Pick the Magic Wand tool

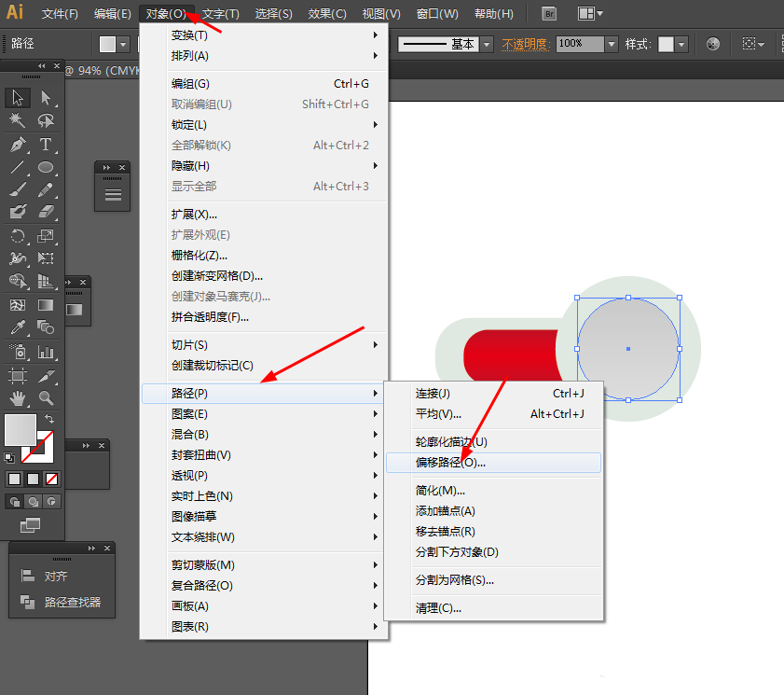tap(18, 120)
